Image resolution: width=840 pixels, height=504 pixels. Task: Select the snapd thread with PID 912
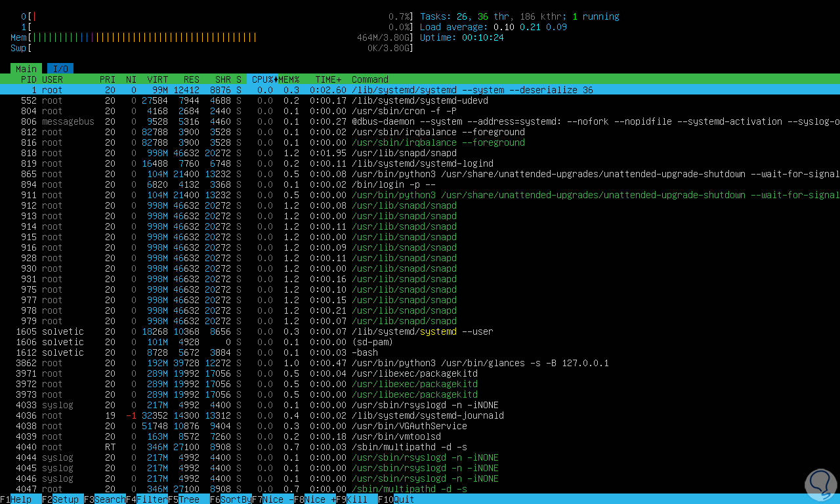point(420,205)
